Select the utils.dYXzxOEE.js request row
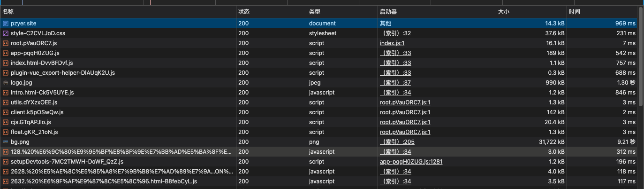Image resolution: width=644 pixels, height=189 pixels. click(x=117, y=102)
